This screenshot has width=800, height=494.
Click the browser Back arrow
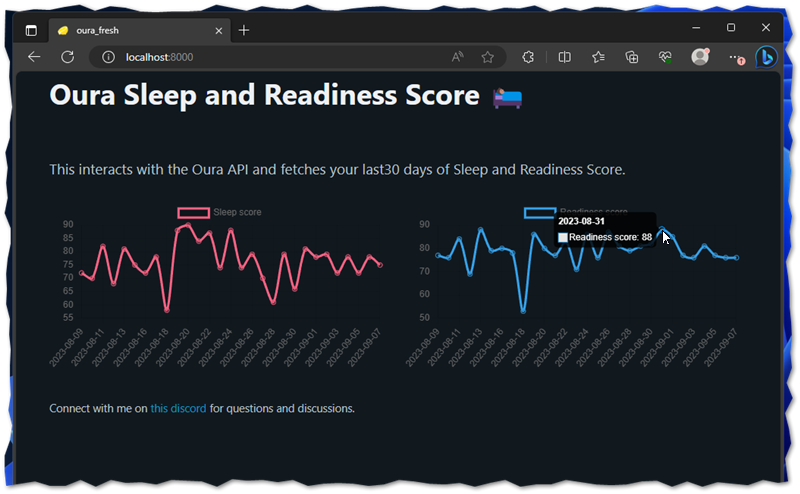(x=34, y=57)
